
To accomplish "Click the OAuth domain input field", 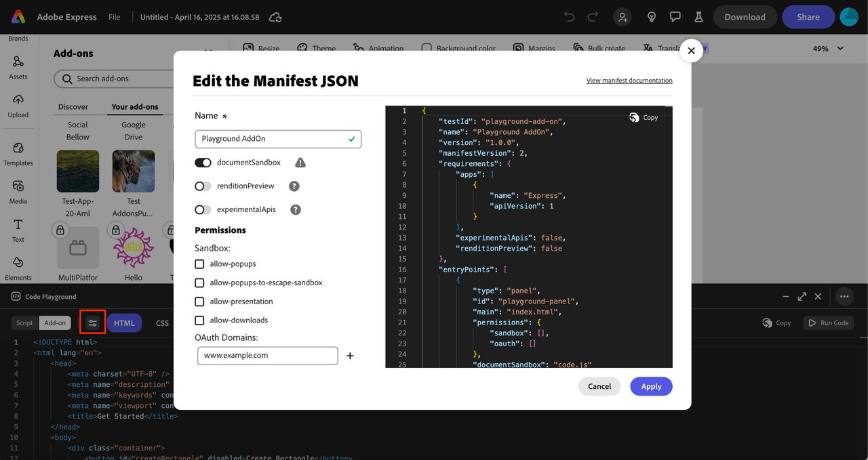I will coord(267,356).
